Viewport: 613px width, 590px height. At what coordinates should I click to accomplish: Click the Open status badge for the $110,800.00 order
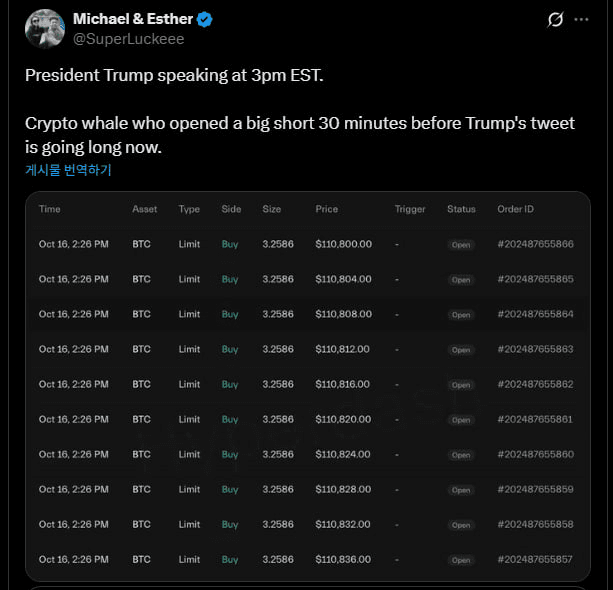[x=460, y=245]
